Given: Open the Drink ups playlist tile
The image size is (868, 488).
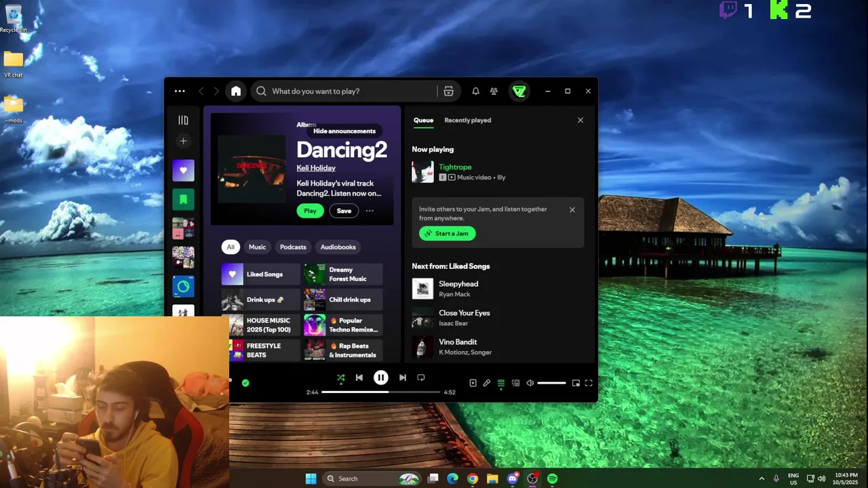Looking at the screenshot, I should (260, 300).
